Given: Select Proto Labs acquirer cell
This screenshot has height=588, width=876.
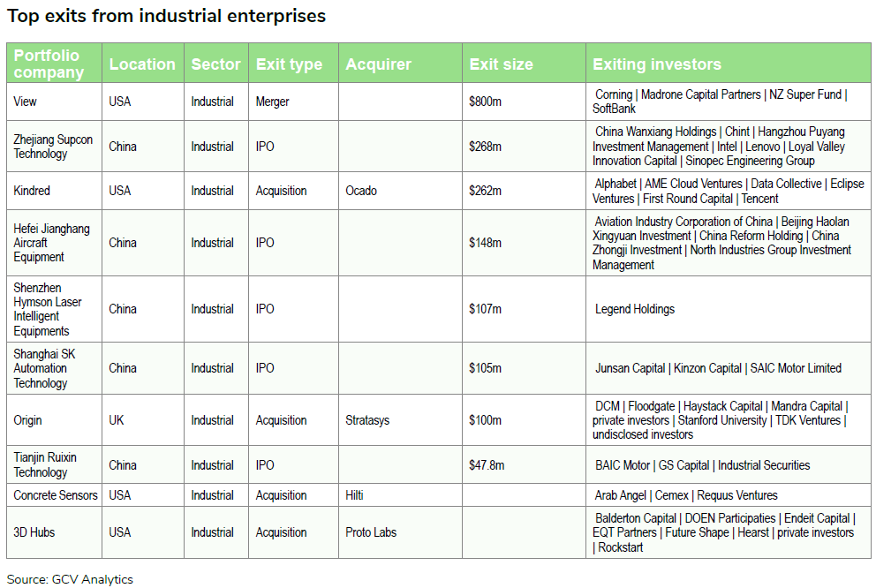Looking at the screenshot, I should (371, 532).
